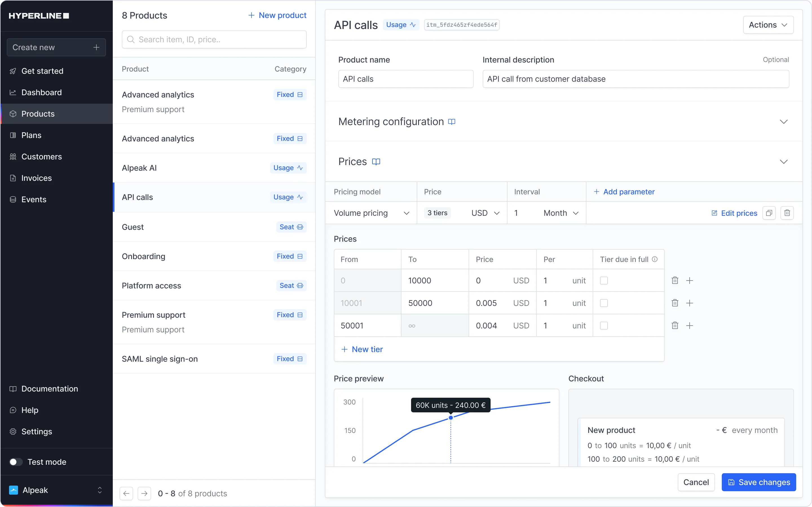Click the trash icon to delete the Volume pricing row
812x507 pixels.
(787, 213)
